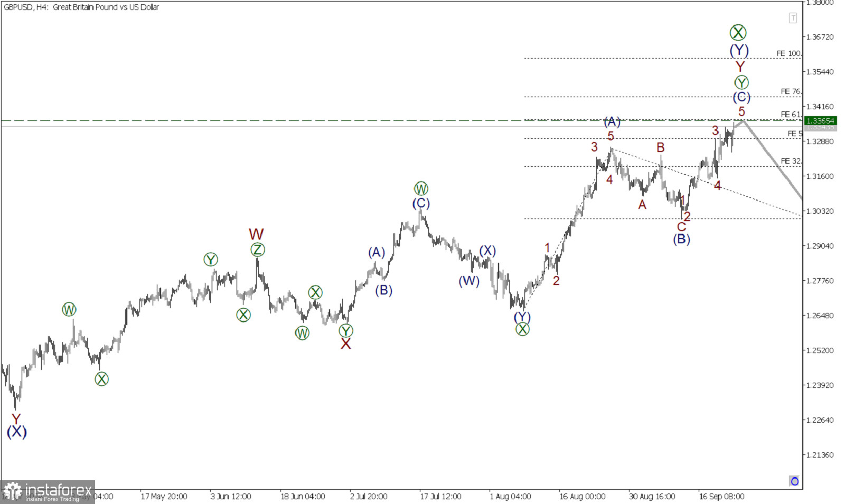Select the 1.29040 price axis label
This screenshot has height=504, width=845.
click(820, 246)
